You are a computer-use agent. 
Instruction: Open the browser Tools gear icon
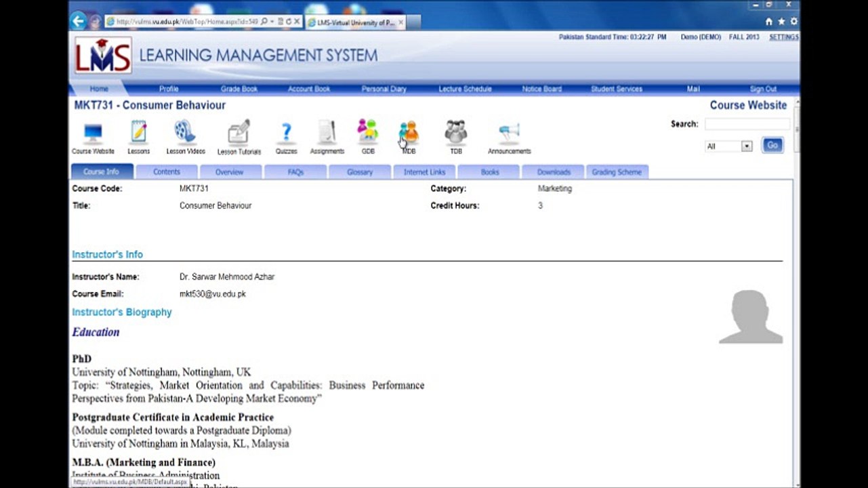[793, 22]
